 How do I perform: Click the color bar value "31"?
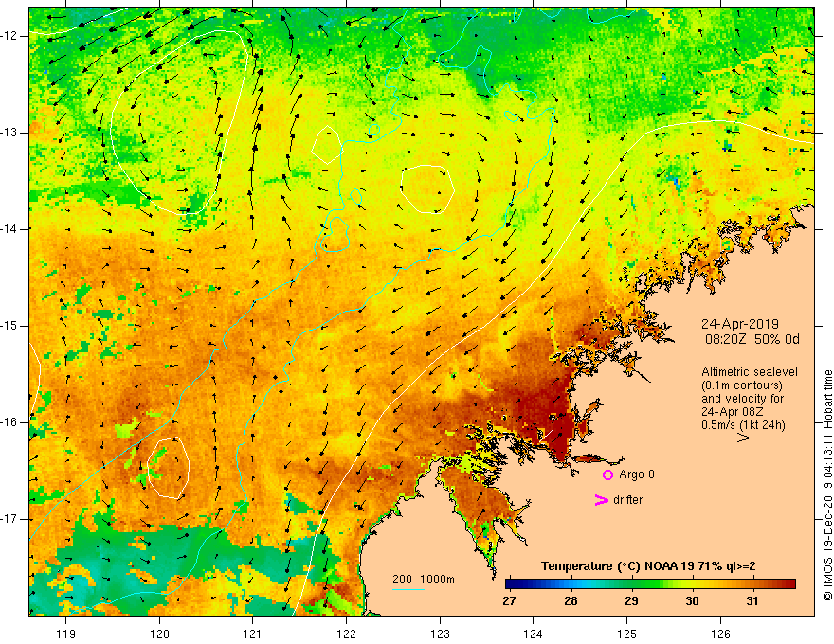(752, 601)
